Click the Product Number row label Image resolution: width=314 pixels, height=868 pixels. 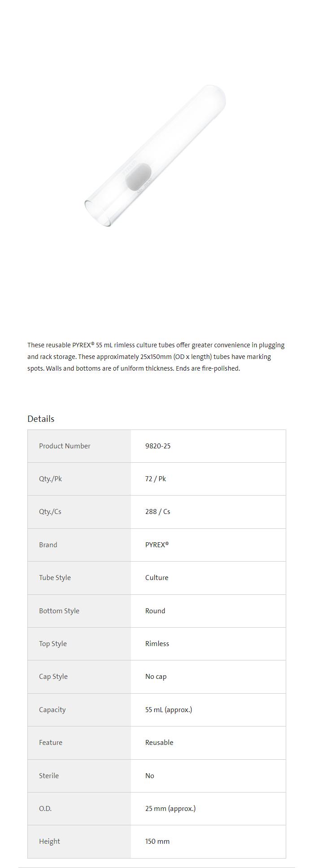pyautogui.click(x=65, y=446)
